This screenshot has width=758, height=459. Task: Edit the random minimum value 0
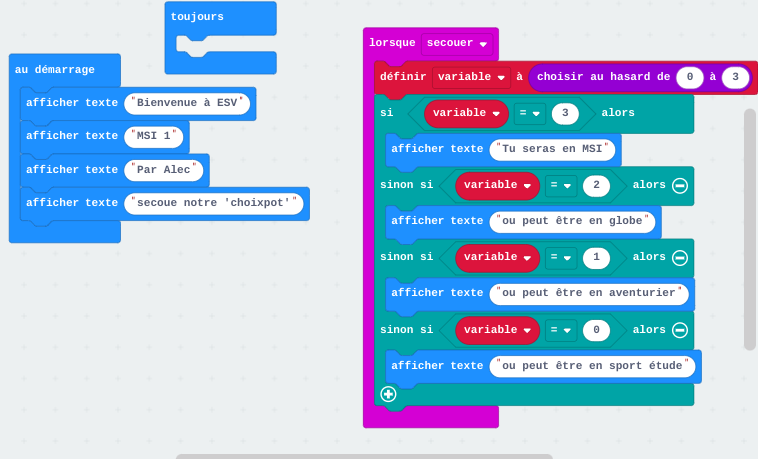pyautogui.click(x=690, y=77)
